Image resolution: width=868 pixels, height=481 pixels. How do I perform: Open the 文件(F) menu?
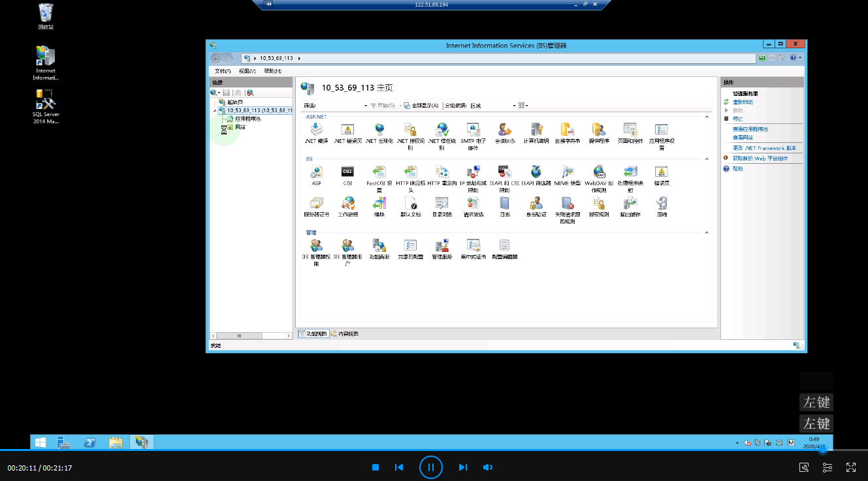223,71
